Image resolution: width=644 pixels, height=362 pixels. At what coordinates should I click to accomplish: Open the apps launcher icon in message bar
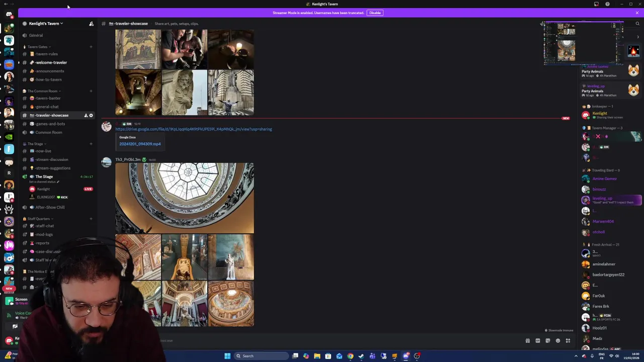point(568,341)
